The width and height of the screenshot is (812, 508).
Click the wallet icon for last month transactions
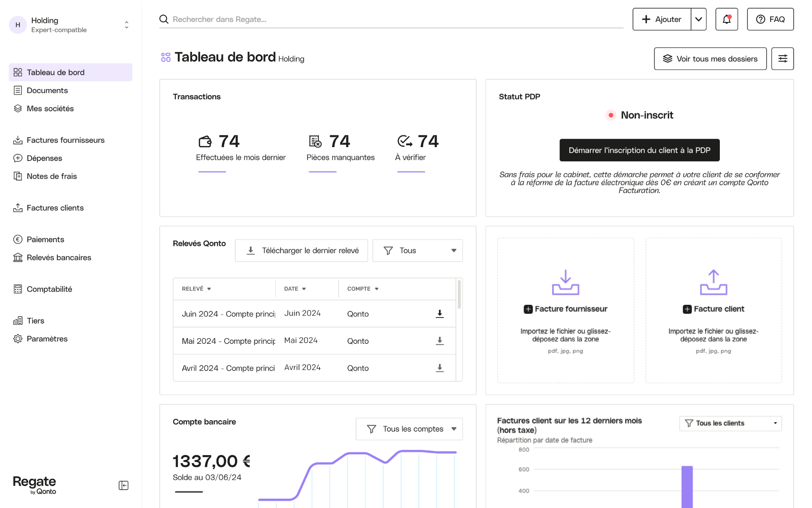(x=205, y=141)
